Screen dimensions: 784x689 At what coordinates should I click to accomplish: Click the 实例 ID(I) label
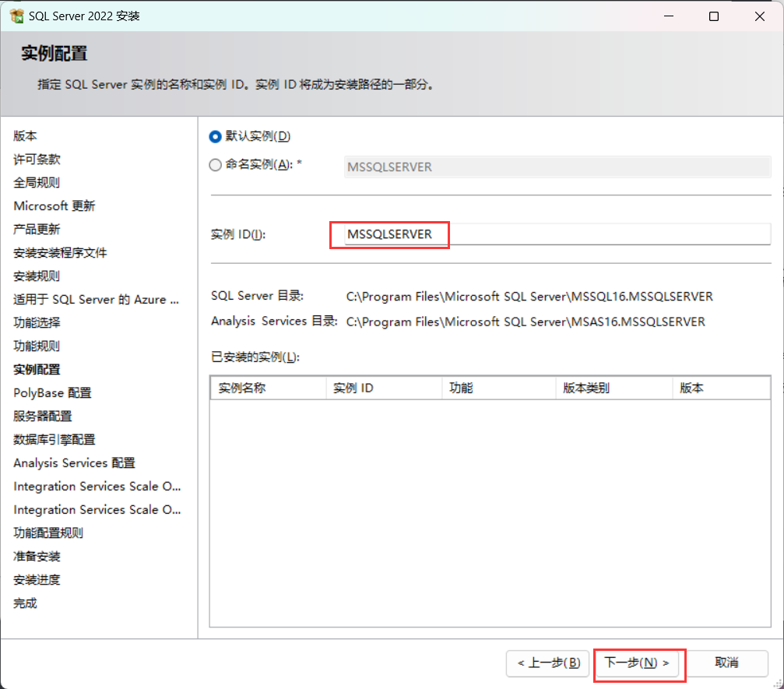point(238,234)
